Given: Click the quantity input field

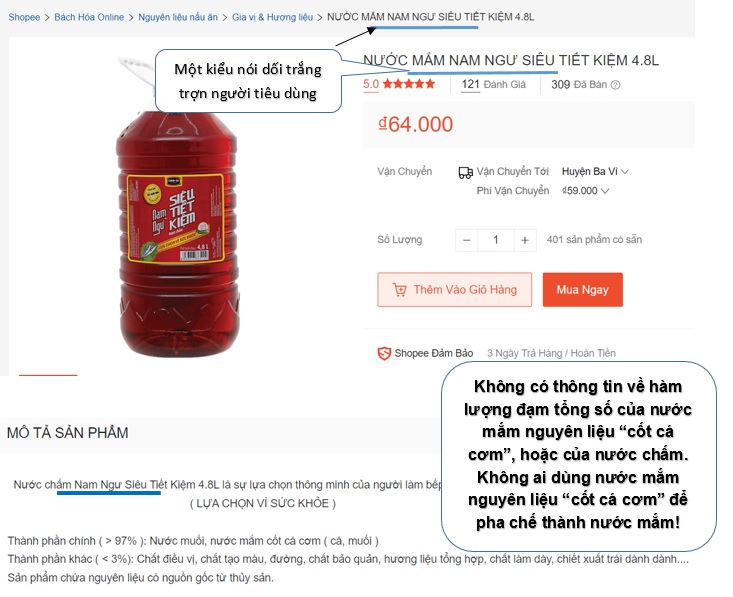Looking at the screenshot, I should click(x=496, y=240).
